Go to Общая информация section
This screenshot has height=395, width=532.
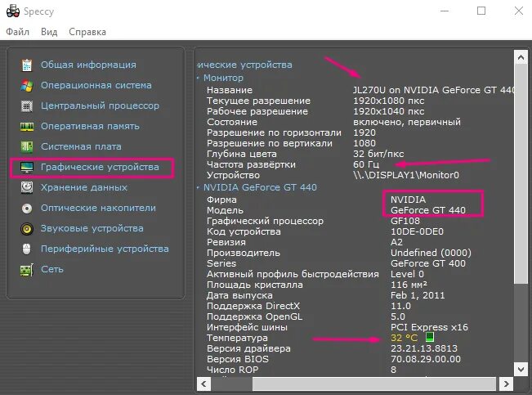(88, 65)
